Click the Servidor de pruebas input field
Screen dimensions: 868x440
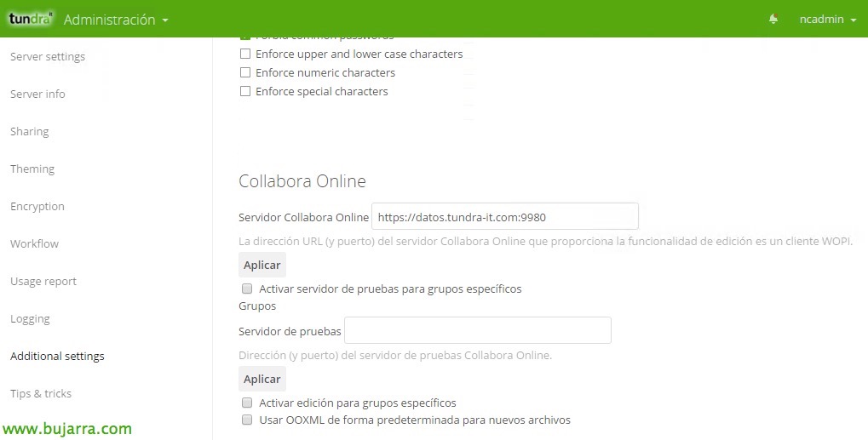click(x=477, y=331)
